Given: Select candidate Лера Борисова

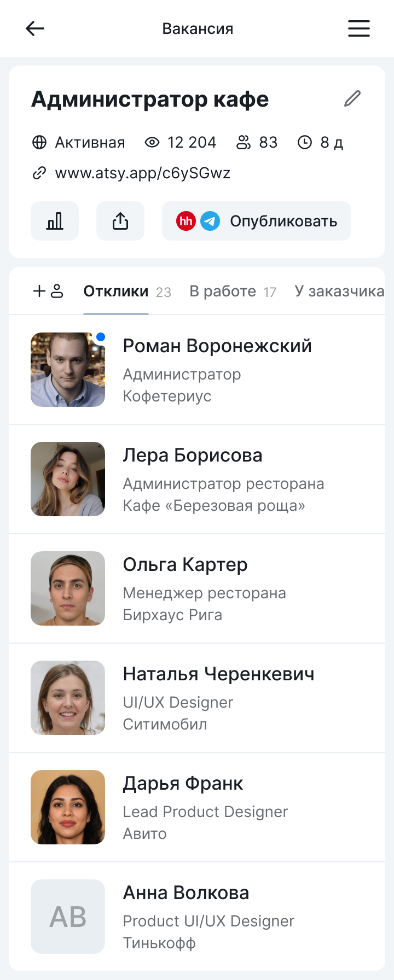Looking at the screenshot, I should [x=193, y=456].
